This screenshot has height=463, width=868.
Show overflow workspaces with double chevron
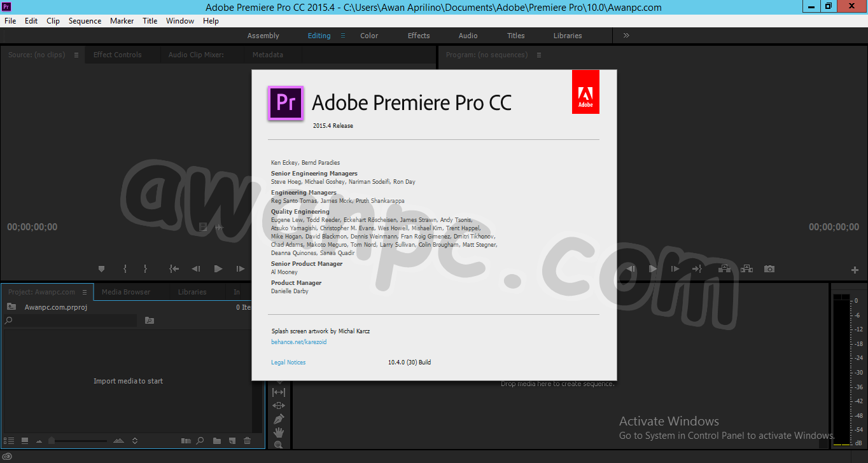626,36
